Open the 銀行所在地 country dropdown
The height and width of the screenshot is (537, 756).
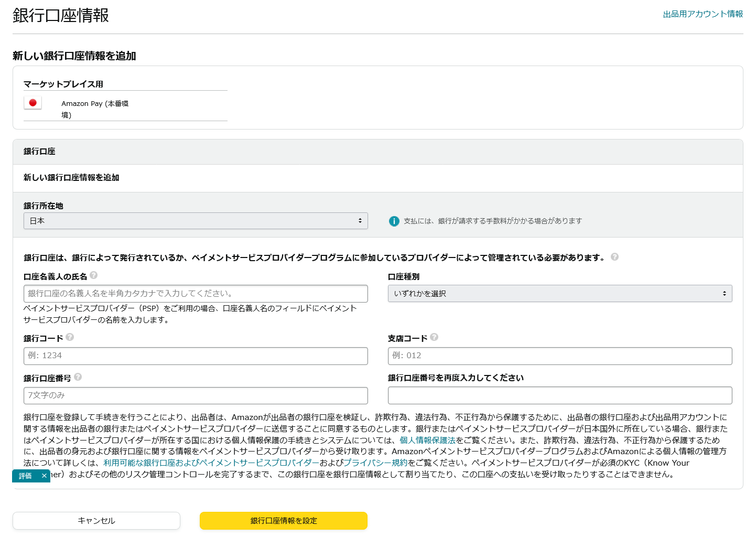pyautogui.click(x=196, y=221)
